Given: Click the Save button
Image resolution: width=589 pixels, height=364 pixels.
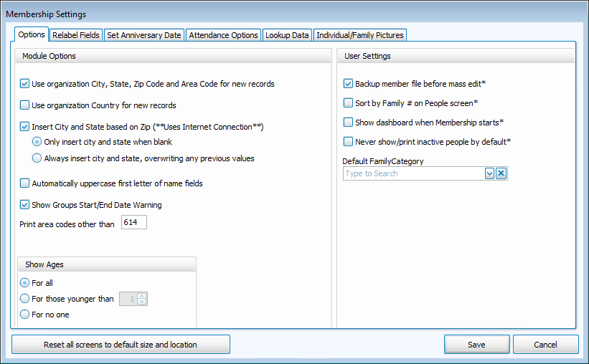Looking at the screenshot, I should click(x=476, y=345).
